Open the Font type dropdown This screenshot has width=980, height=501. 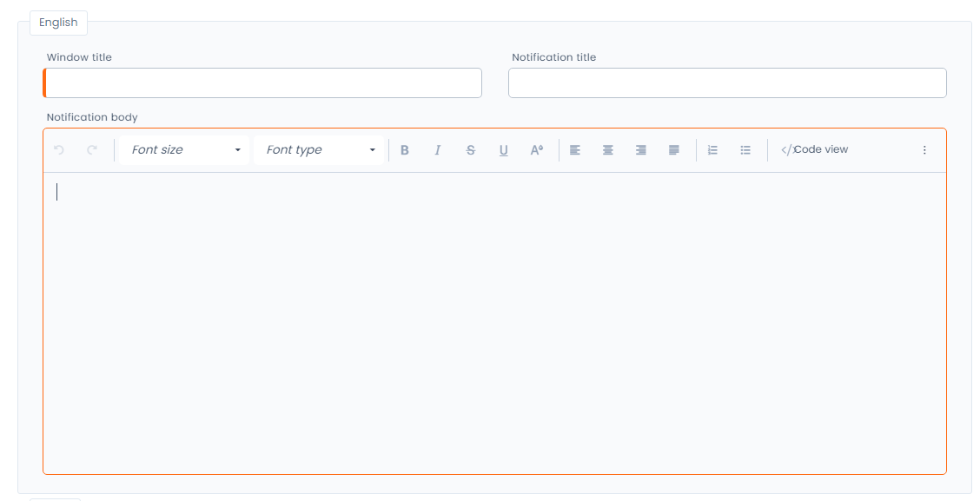point(320,150)
